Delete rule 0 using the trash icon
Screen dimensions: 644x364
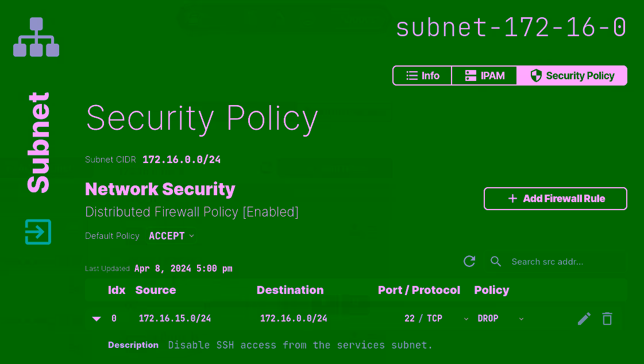[607, 318]
